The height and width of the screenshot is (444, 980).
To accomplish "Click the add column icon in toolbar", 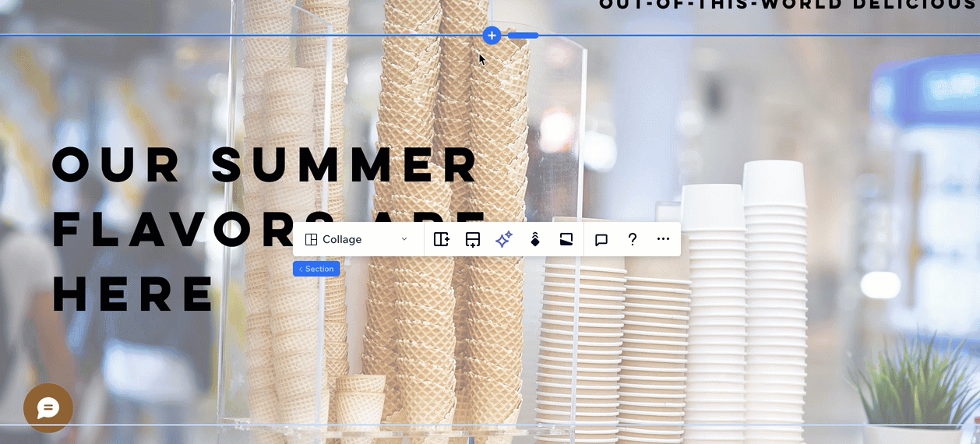I will [441, 239].
